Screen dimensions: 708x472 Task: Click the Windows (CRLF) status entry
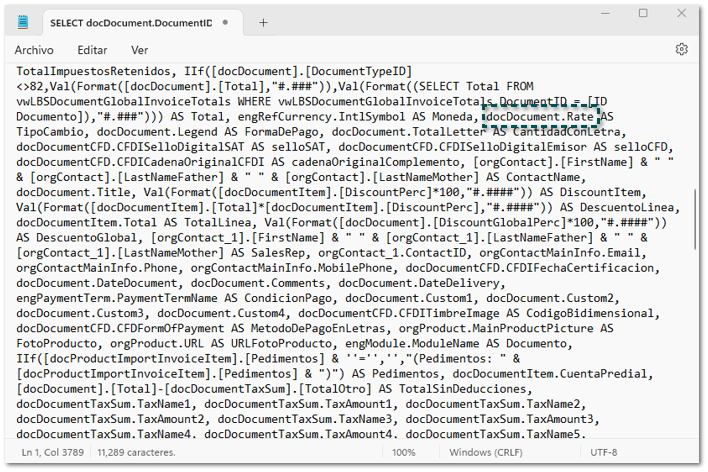point(486,452)
